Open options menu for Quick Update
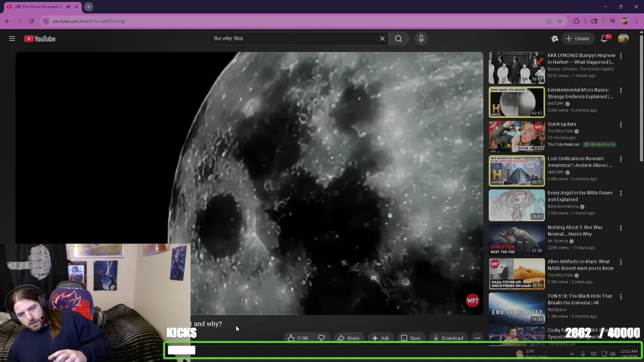The height and width of the screenshot is (362, 644). 620,125
